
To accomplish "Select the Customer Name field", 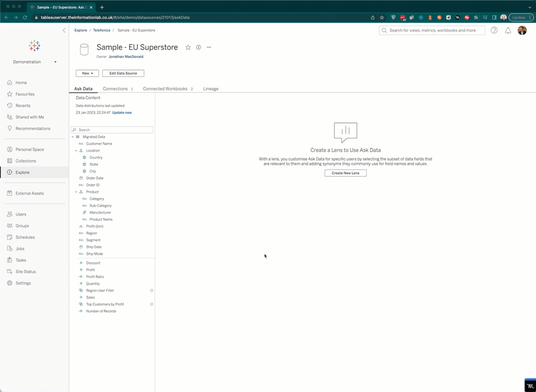I will click(x=99, y=144).
